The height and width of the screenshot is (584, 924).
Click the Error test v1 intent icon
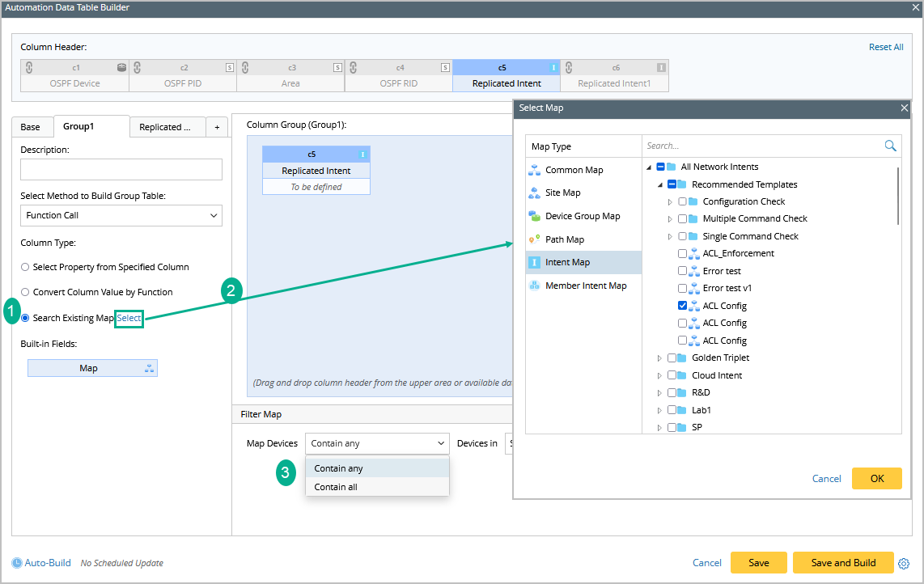coord(695,288)
